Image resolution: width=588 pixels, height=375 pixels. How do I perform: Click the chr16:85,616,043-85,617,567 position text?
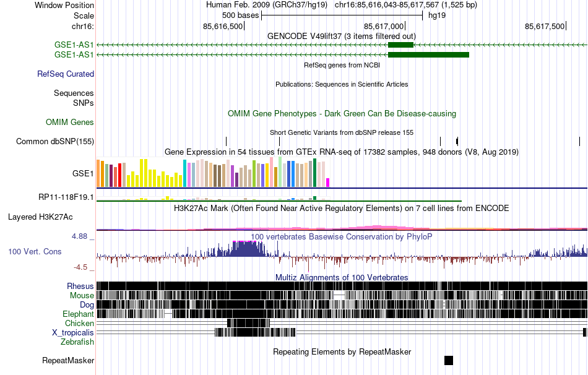[x=406, y=5]
